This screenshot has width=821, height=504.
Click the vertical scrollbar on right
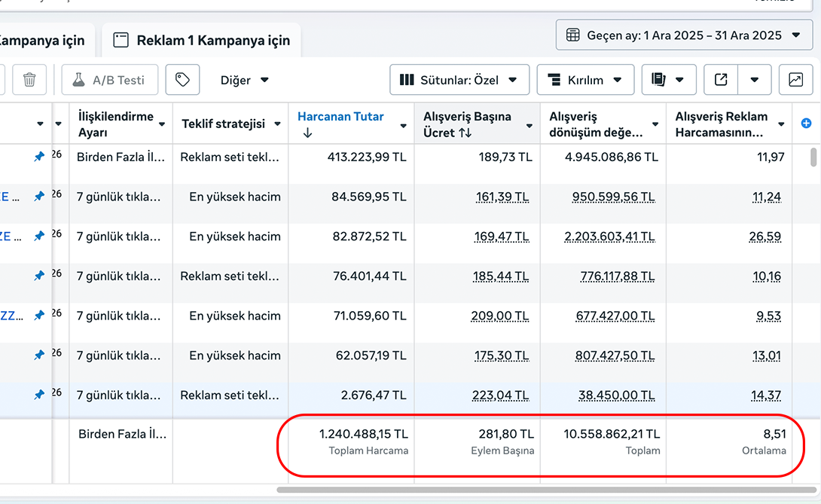tap(813, 157)
